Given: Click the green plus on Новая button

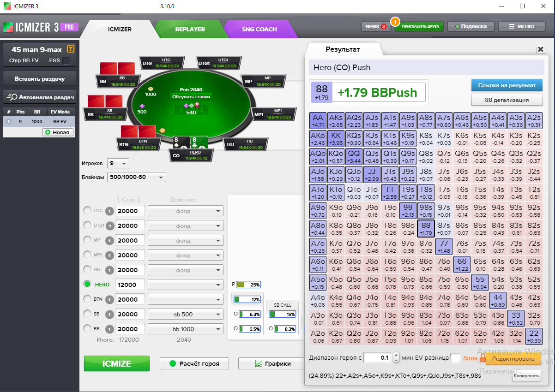Looking at the screenshot, I should point(47,132).
